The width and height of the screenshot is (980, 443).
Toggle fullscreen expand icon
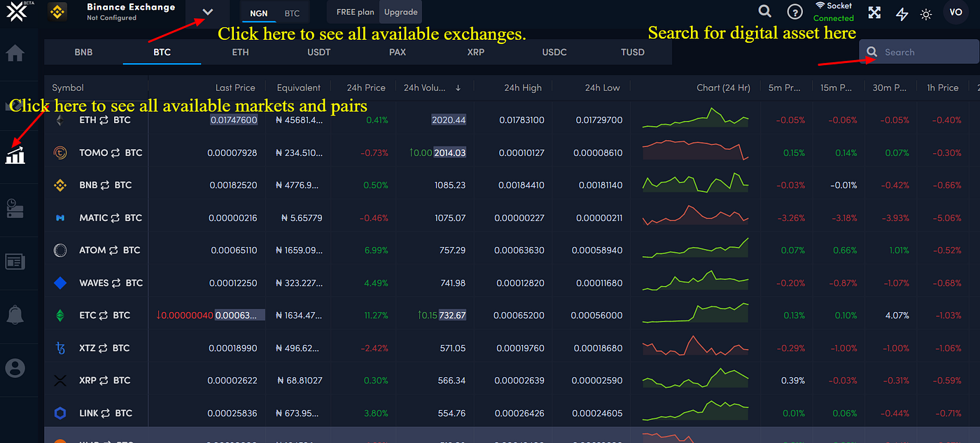coord(874,12)
